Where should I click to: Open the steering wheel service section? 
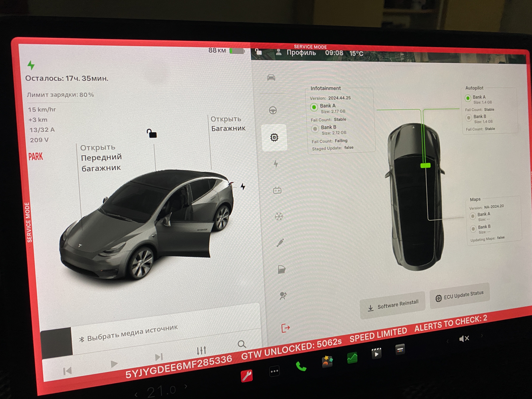273,110
